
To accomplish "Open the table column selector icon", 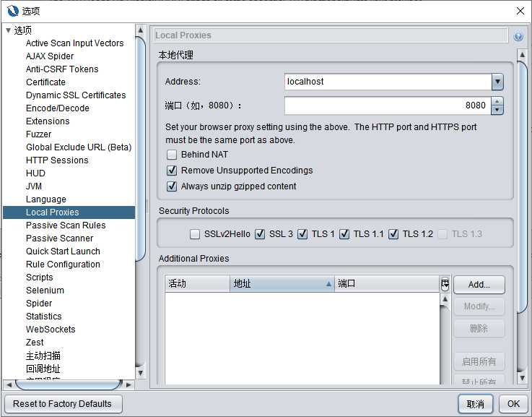I will coord(445,284).
